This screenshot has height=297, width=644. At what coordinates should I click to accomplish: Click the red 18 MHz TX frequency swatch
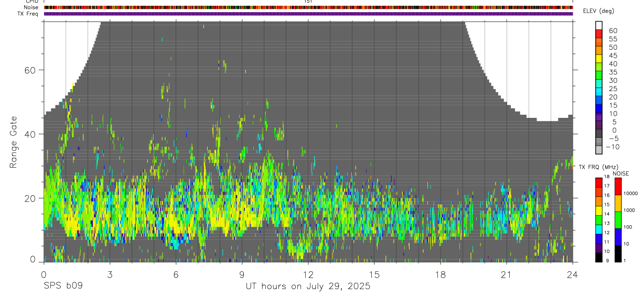pos(599,182)
